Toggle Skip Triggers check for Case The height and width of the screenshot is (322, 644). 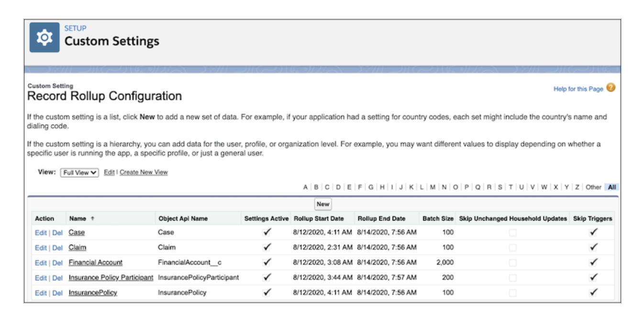pos(594,232)
